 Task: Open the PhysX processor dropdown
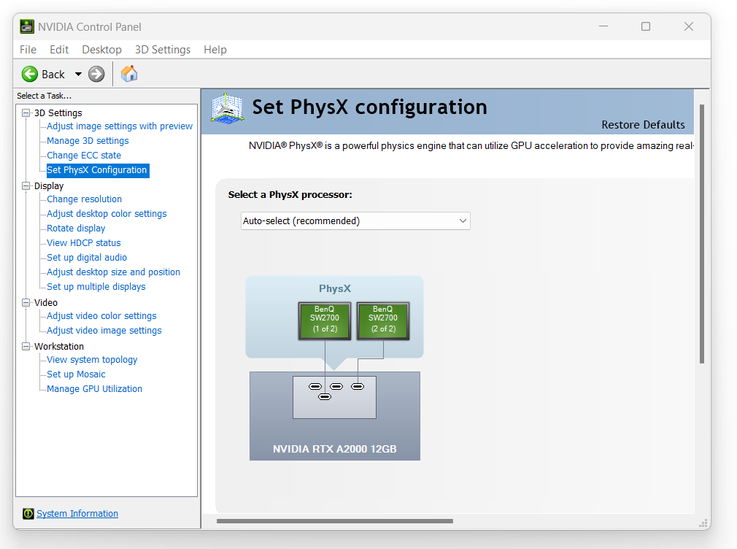(x=355, y=221)
